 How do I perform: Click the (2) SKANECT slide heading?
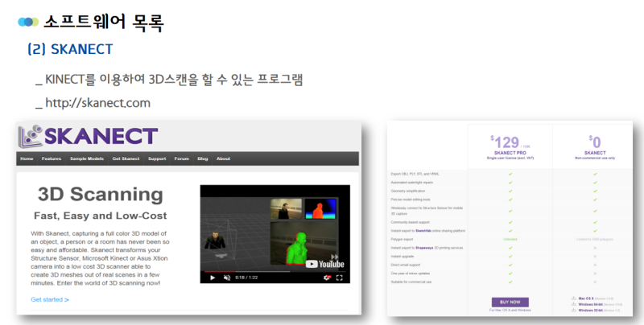click(70, 49)
